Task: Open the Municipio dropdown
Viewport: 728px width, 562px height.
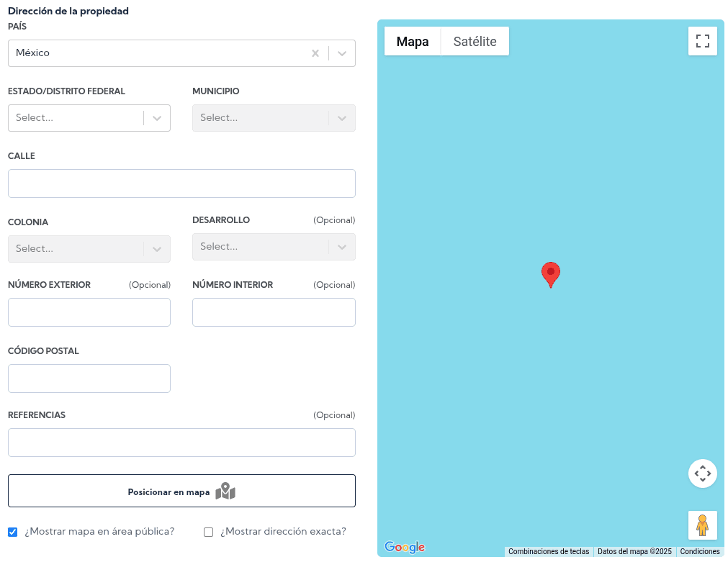Action: 273,118
